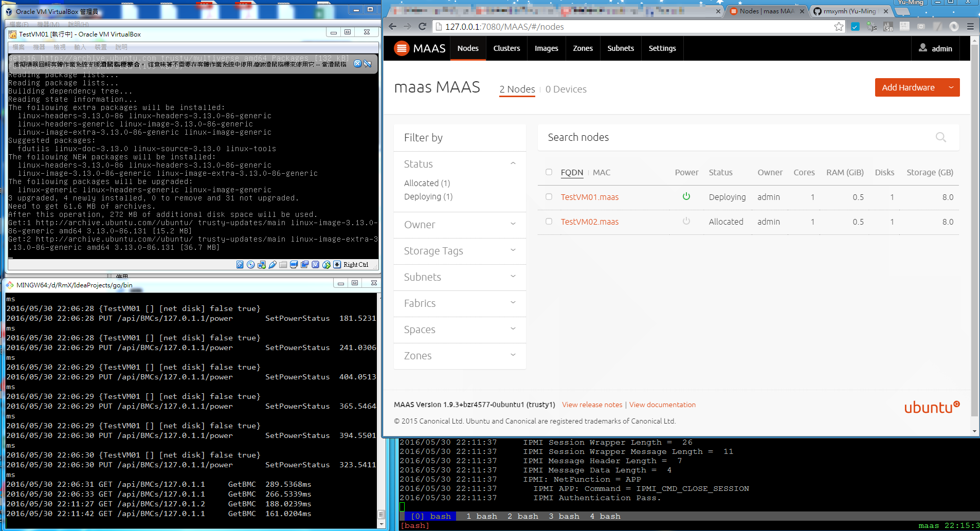Reload the MAAS page
Image resolution: width=980 pixels, height=531 pixels.
(x=422, y=27)
